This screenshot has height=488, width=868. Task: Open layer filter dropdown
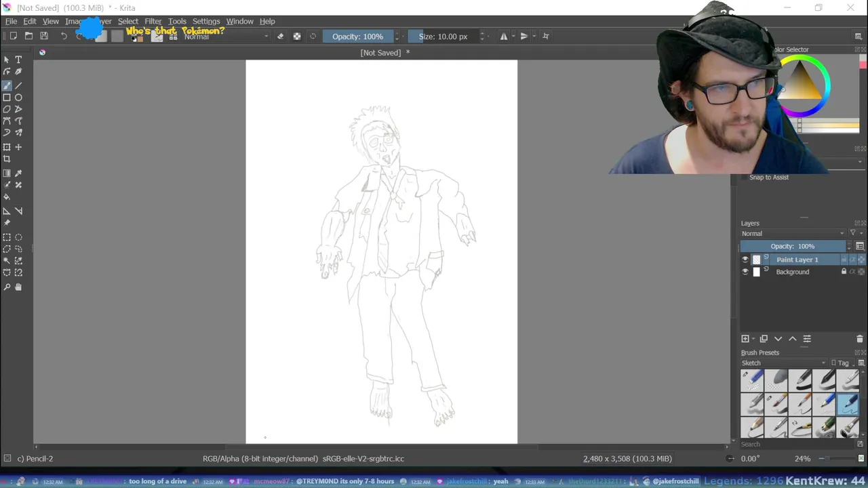856,234
